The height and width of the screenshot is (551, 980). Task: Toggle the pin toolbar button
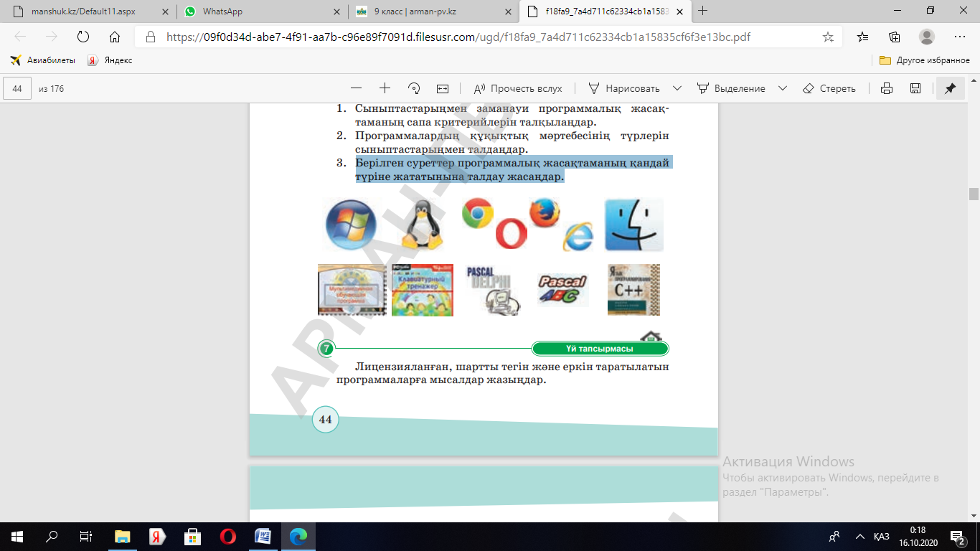(950, 88)
